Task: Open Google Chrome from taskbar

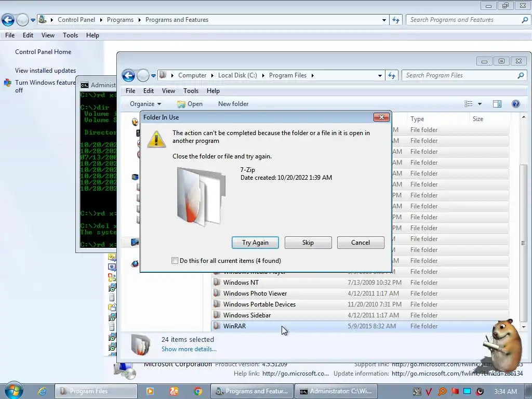Action: (x=198, y=391)
